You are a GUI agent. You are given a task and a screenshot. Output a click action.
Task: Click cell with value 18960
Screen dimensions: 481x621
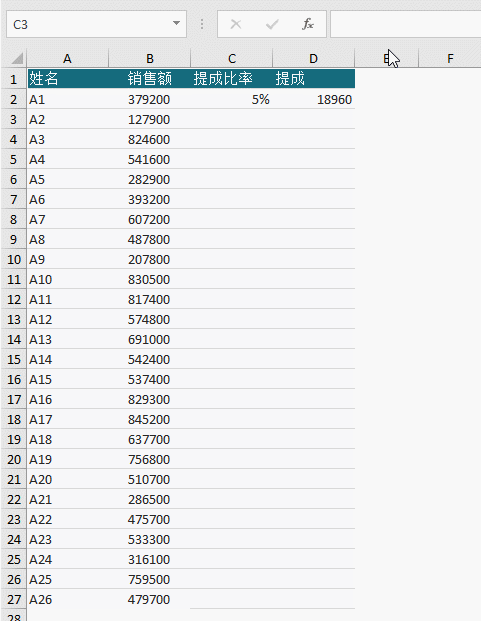pos(314,99)
